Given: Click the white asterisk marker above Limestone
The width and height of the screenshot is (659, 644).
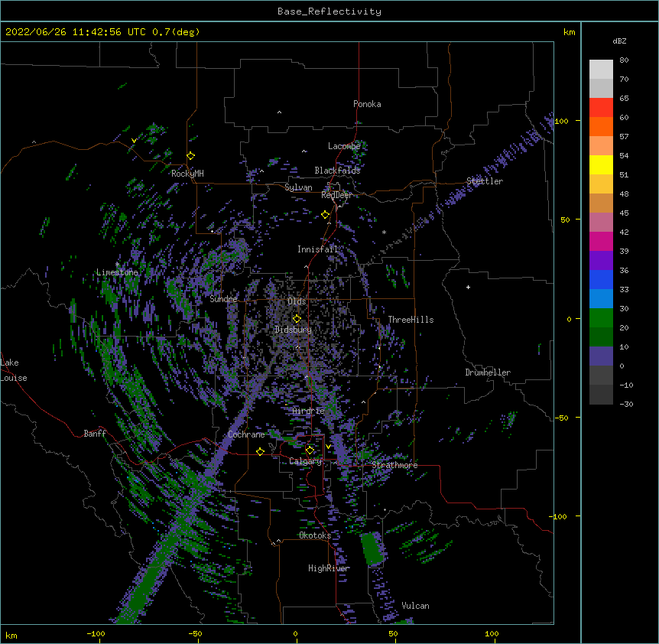Looking at the screenshot, I should (117, 265).
